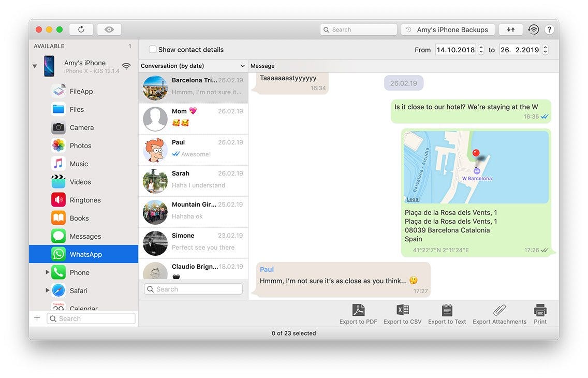
Task: Print the conversation
Action: coord(540,314)
